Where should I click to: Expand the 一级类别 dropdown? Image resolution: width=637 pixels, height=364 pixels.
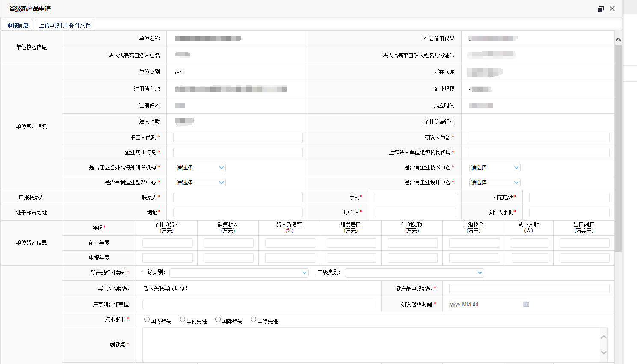(x=239, y=273)
